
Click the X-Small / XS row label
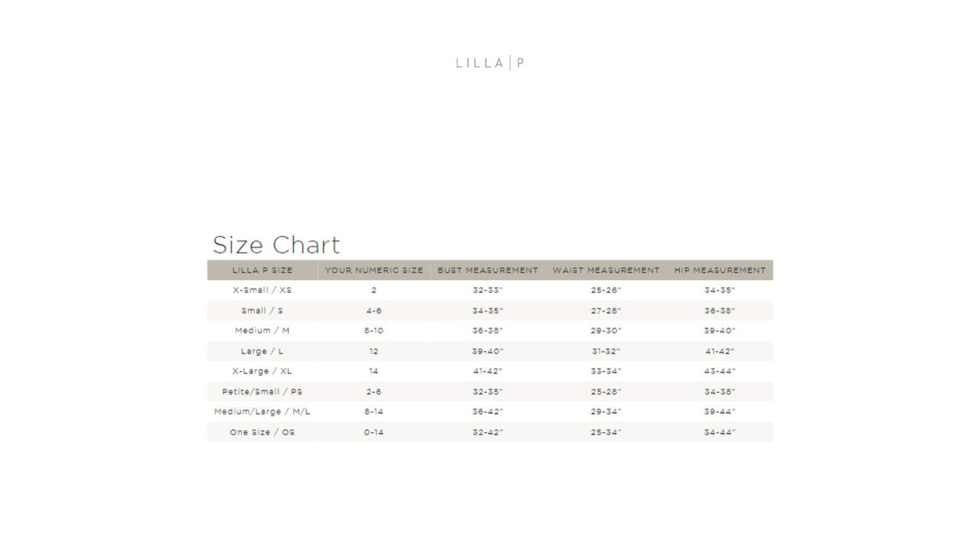pyautogui.click(x=262, y=290)
